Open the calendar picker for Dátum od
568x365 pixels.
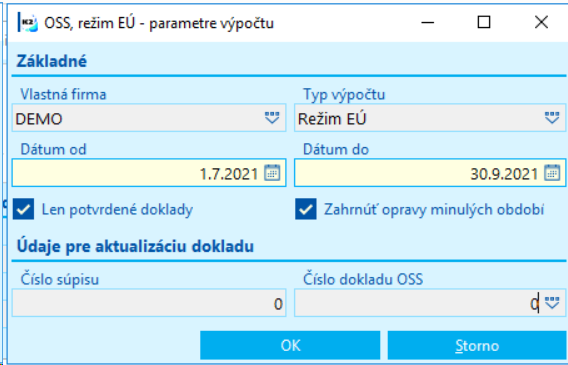pyautogui.click(x=272, y=173)
